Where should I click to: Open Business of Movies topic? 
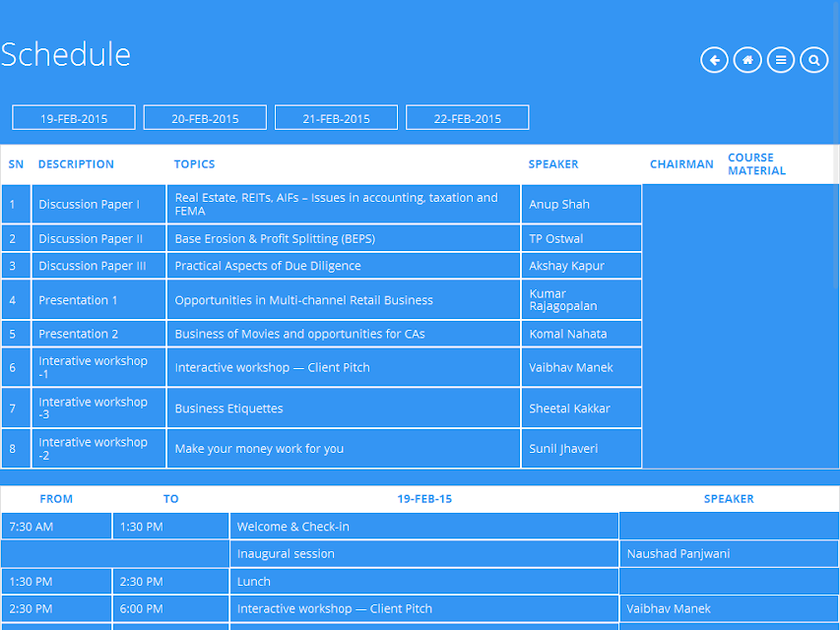[344, 334]
